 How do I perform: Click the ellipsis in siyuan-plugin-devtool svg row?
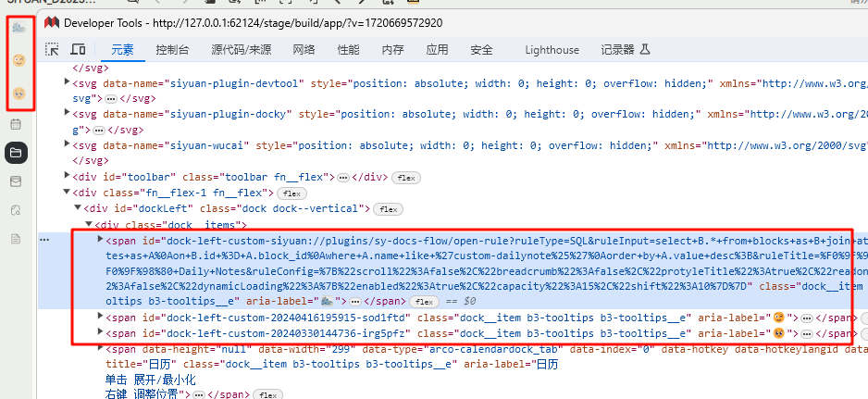111,99
